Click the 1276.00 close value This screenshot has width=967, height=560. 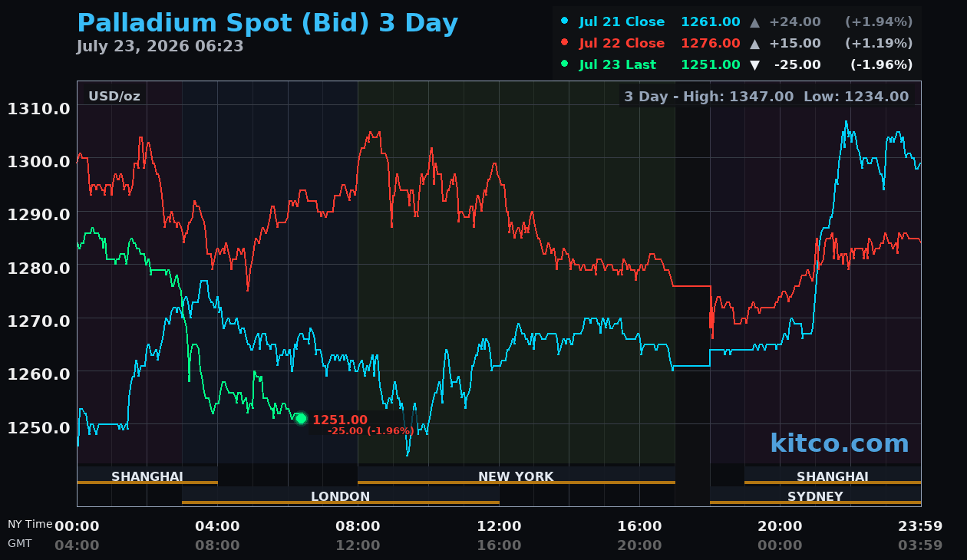click(x=711, y=44)
